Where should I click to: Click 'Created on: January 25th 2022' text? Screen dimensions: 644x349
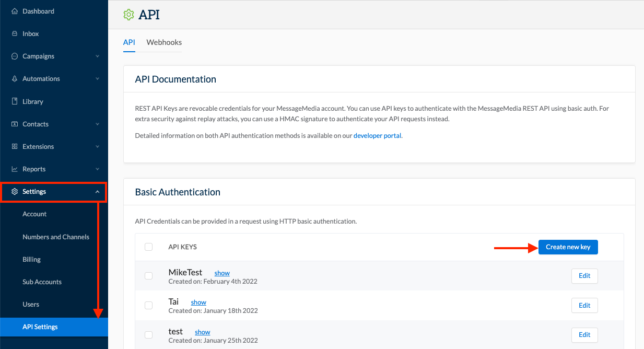(213, 340)
